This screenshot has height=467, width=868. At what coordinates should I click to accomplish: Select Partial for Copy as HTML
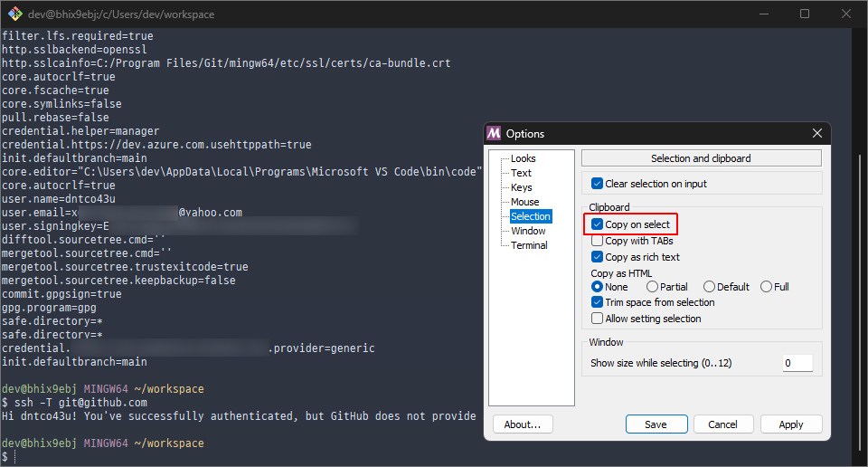652,287
